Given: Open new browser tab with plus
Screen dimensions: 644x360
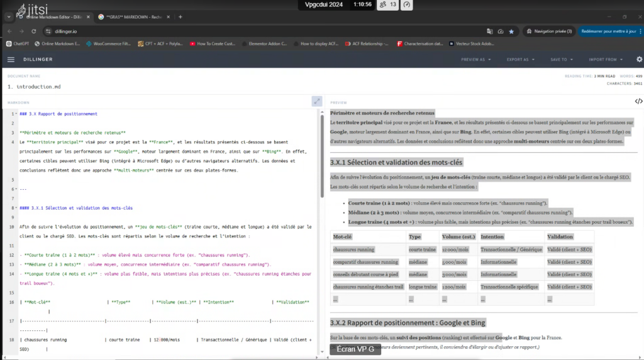Looking at the screenshot, I should coord(180,17).
